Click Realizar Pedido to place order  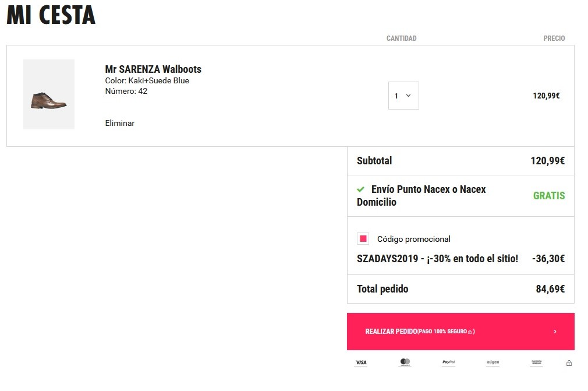point(419,332)
